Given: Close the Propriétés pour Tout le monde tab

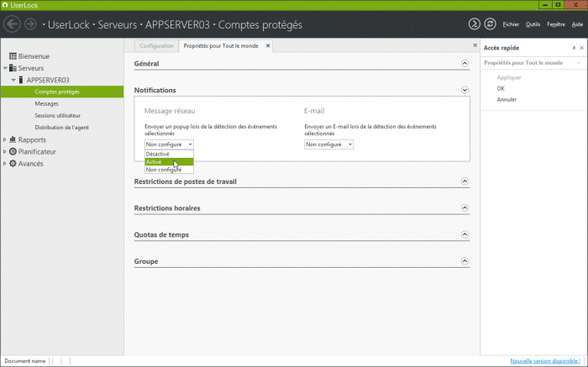Looking at the screenshot, I should pyautogui.click(x=268, y=45).
